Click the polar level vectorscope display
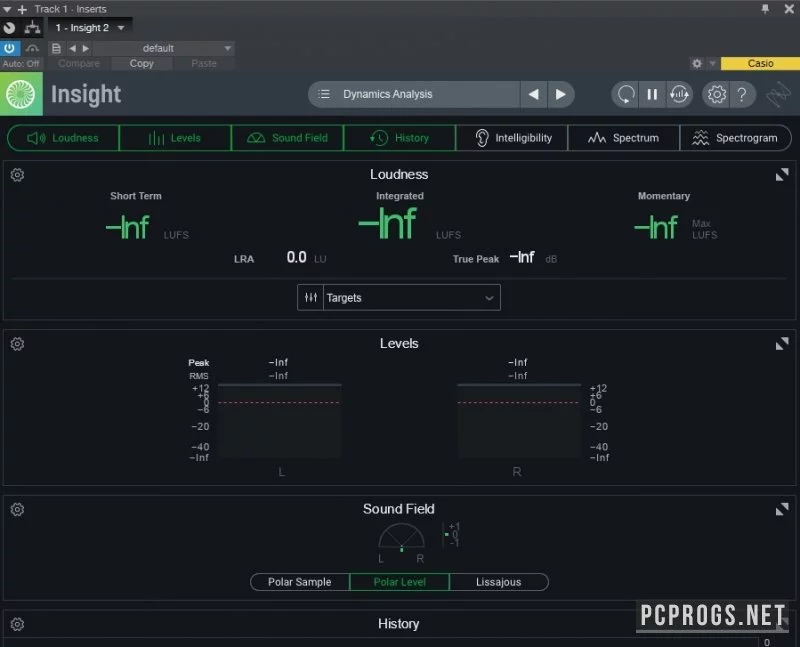This screenshot has height=647, width=800. pyautogui.click(x=401, y=537)
